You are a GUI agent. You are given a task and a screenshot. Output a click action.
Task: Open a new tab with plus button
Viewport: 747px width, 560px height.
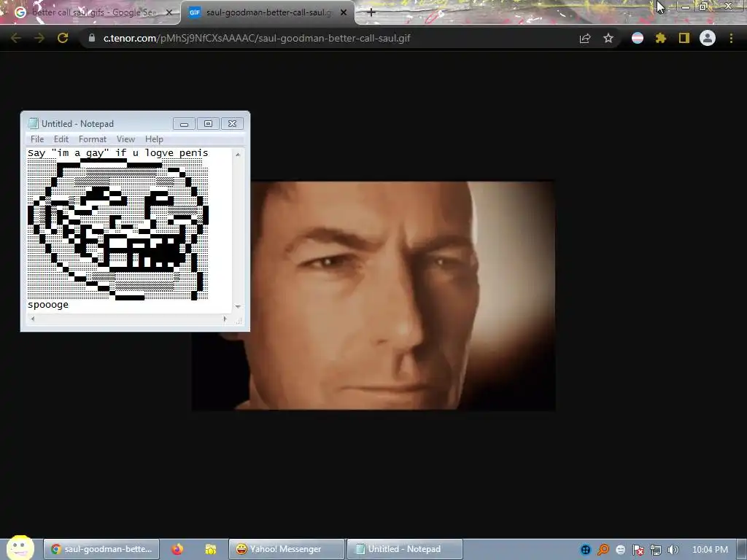(x=371, y=12)
